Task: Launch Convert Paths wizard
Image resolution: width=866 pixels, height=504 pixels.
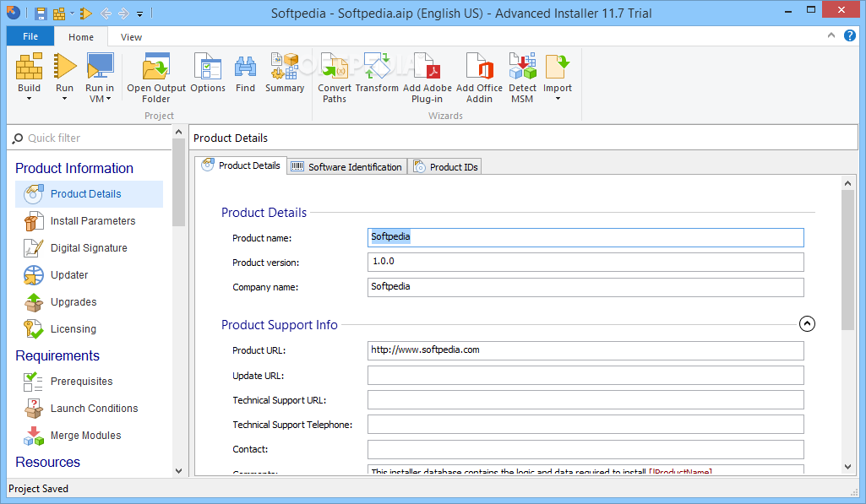Action: [334, 78]
